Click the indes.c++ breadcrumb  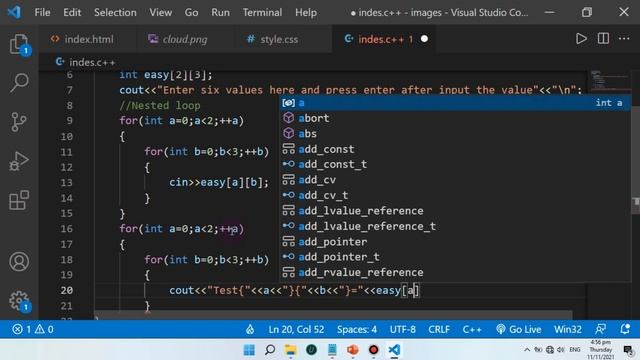85,62
